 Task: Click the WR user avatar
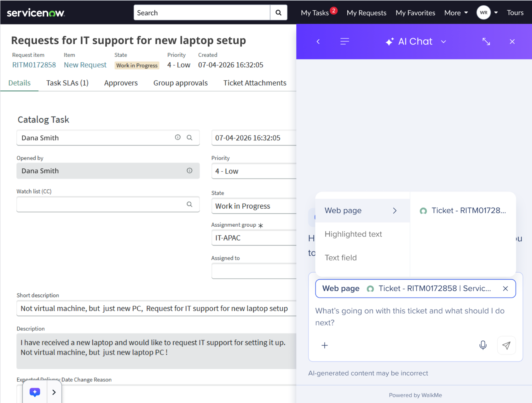coord(483,13)
